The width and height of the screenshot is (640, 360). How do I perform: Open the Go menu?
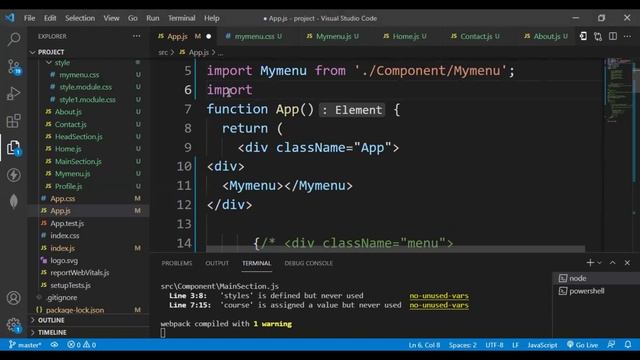133,18
